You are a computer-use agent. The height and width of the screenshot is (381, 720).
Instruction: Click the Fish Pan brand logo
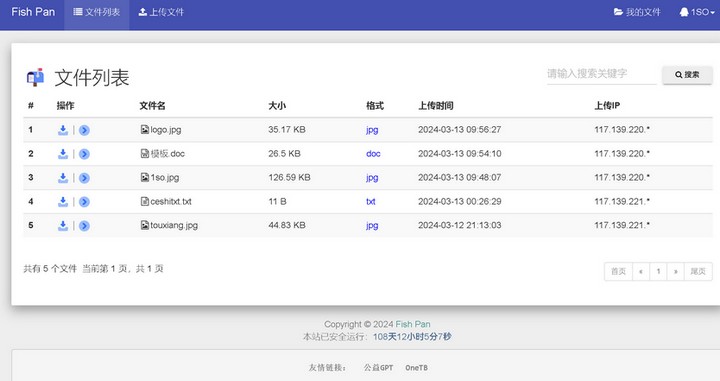point(33,12)
